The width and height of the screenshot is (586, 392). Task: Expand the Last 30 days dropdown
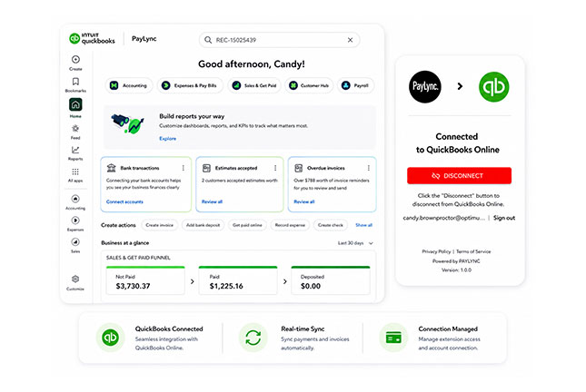[355, 243]
